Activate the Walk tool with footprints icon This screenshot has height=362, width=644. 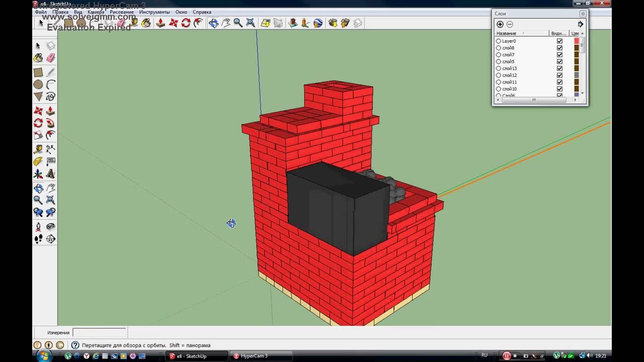pos(38,239)
